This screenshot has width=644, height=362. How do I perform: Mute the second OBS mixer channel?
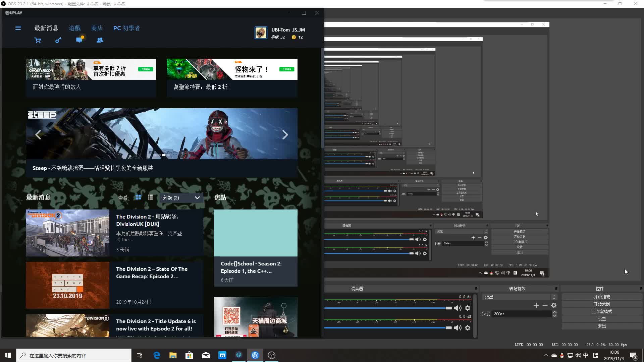point(458,328)
